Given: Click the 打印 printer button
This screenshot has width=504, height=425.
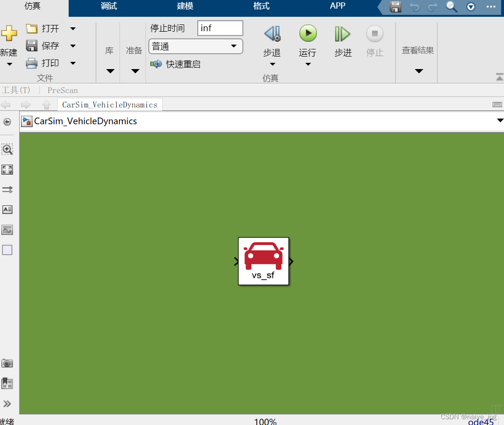Looking at the screenshot, I should (x=42, y=63).
